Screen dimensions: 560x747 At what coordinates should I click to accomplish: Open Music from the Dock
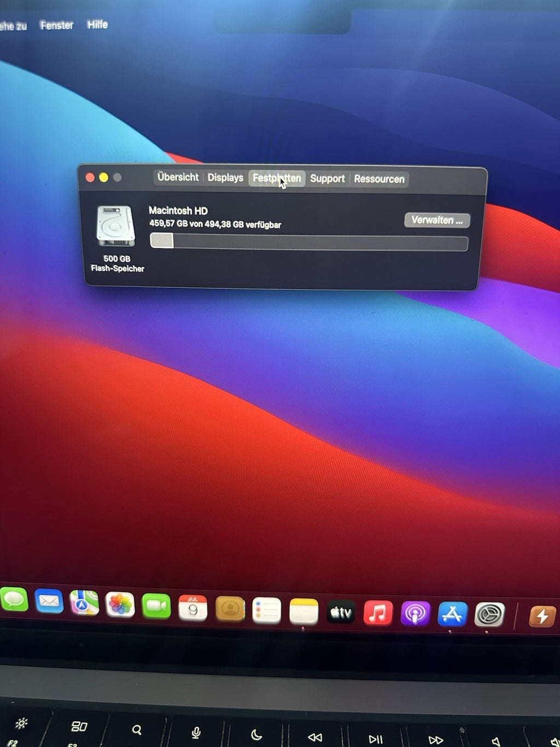coord(378,613)
